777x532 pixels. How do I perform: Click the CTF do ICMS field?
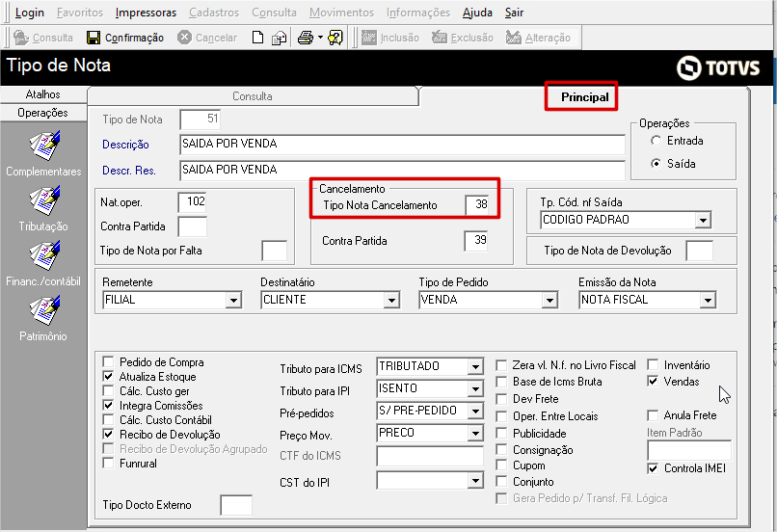[x=430, y=456]
